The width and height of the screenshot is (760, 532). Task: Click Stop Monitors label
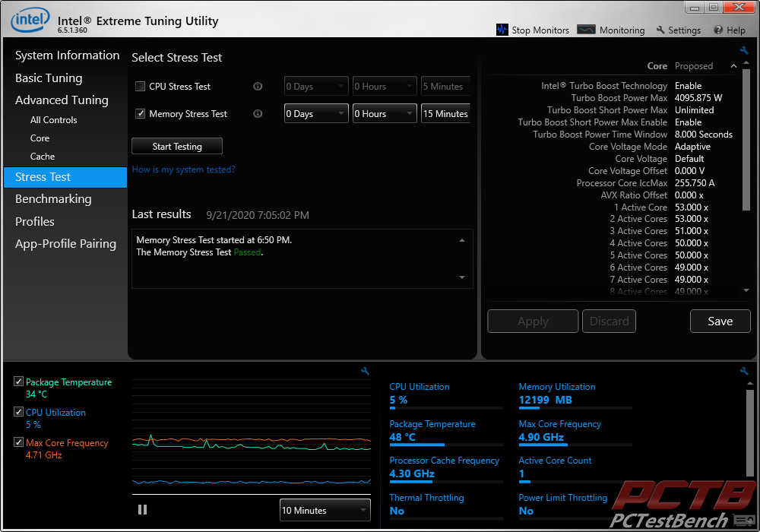(x=540, y=30)
